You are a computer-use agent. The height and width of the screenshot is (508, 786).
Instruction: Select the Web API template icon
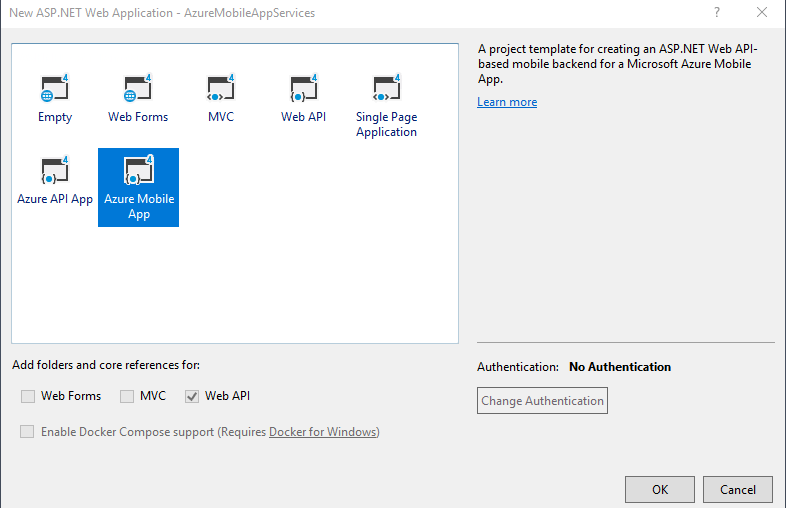click(x=303, y=88)
